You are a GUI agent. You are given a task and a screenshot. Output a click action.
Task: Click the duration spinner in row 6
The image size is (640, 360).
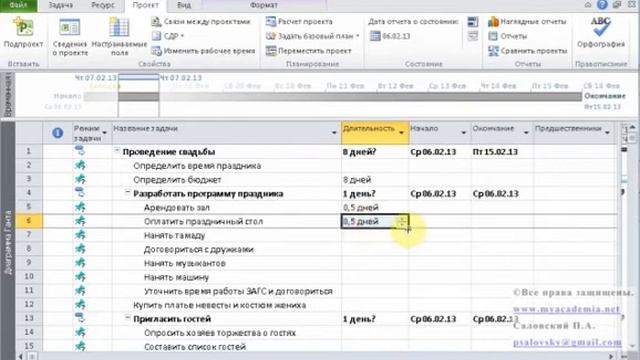402,222
